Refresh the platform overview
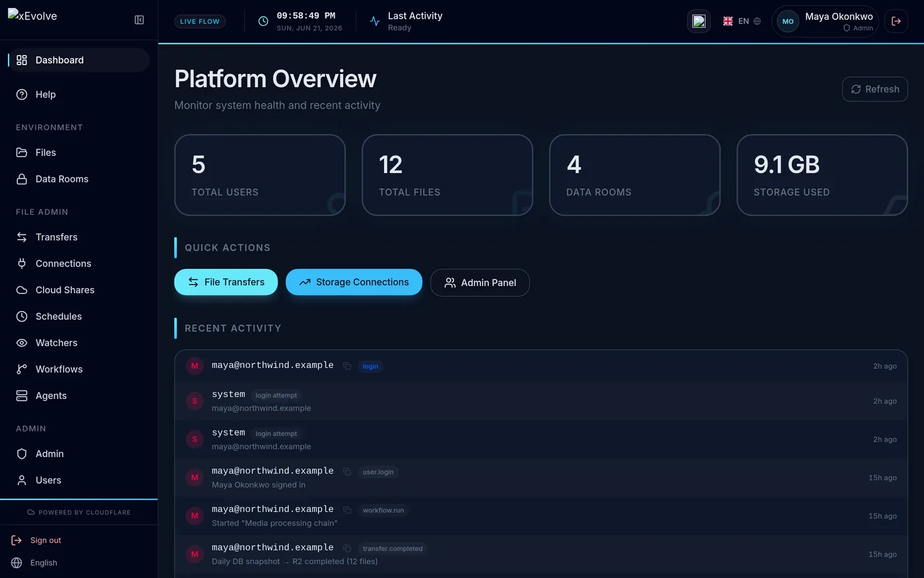Image resolution: width=924 pixels, height=578 pixels. [875, 89]
